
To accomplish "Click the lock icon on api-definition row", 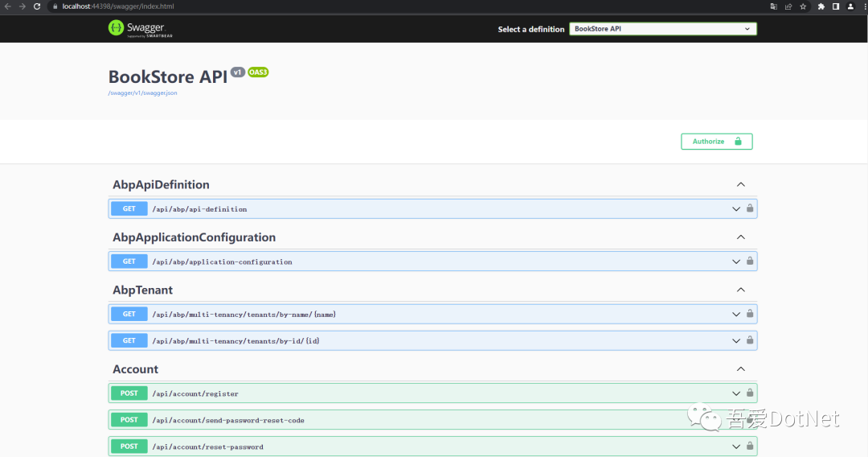I will (x=750, y=208).
